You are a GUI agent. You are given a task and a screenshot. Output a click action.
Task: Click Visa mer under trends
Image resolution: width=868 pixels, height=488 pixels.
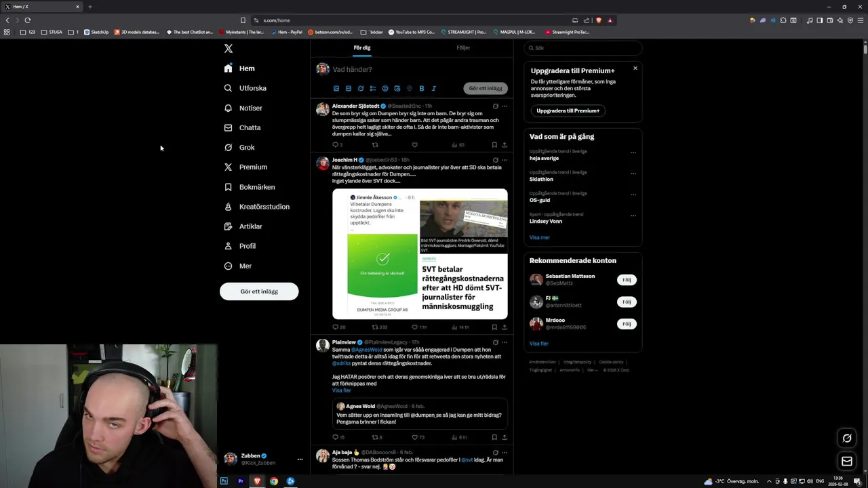pyautogui.click(x=540, y=237)
